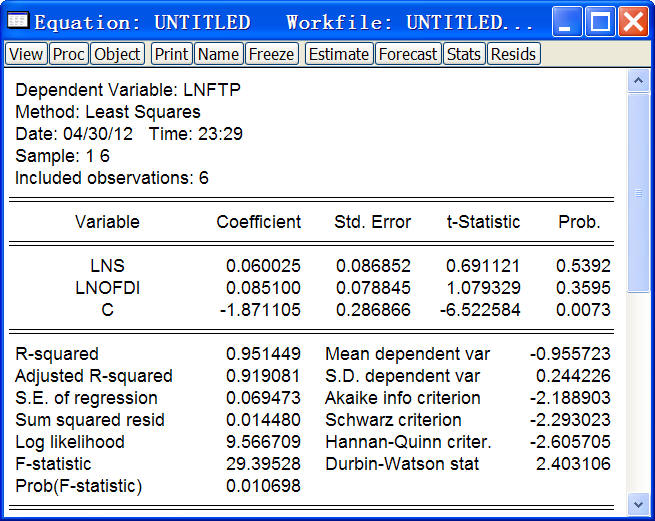Click LNS std. error 0.086852
Viewport: 655px width, 521px height.
373,266
